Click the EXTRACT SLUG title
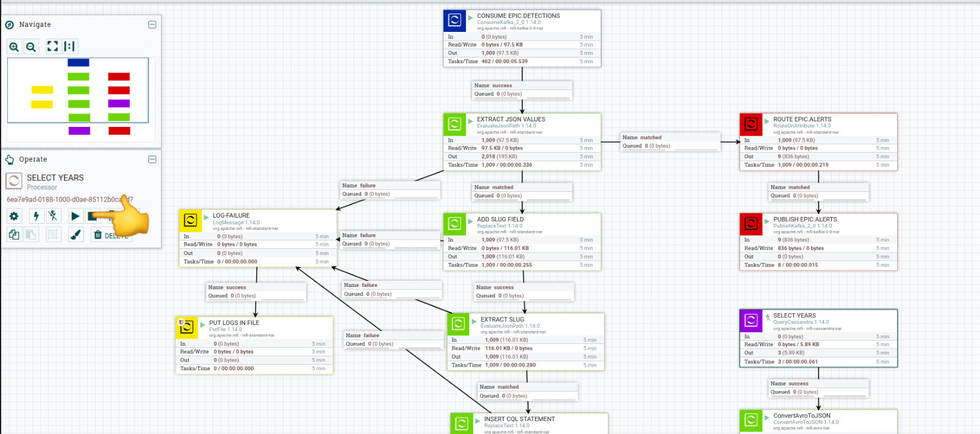The image size is (980, 434). coord(502,319)
